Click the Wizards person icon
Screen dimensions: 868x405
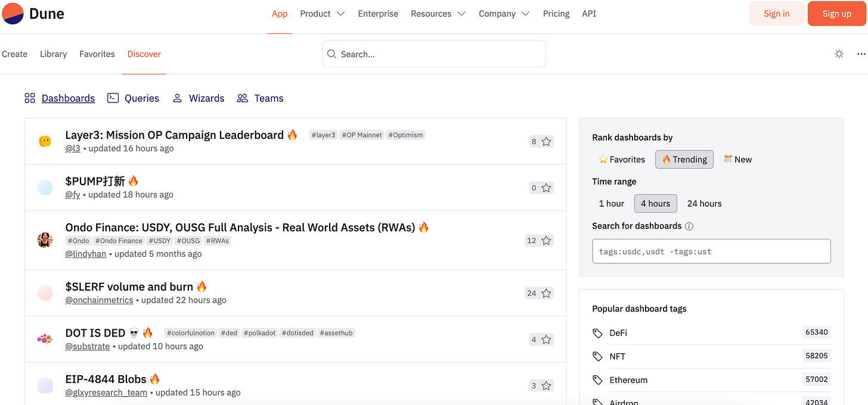pyautogui.click(x=177, y=98)
